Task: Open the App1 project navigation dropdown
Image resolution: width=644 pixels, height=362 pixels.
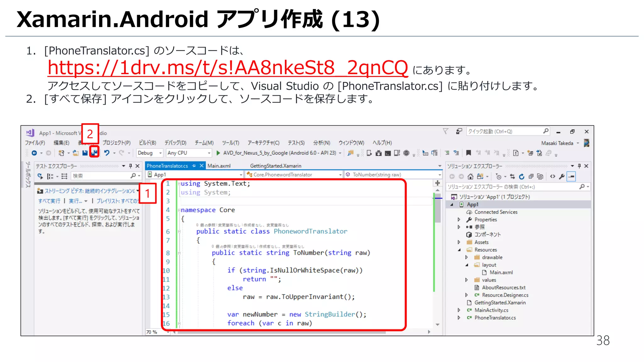Action: click(195, 174)
